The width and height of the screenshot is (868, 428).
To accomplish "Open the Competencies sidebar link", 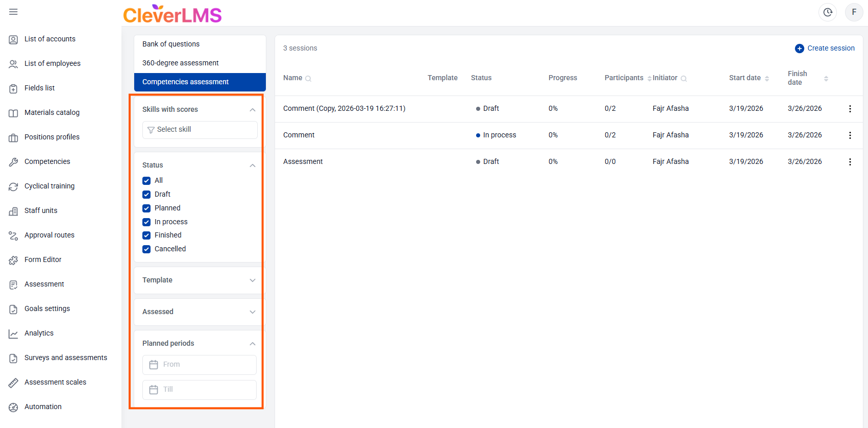I will pyautogui.click(x=47, y=161).
